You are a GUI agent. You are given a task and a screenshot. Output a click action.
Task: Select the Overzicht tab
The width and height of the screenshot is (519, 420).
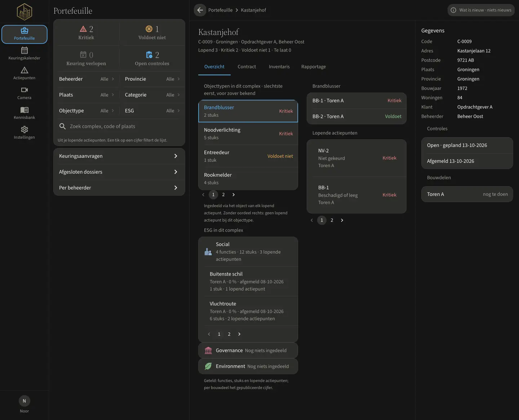[214, 67]
